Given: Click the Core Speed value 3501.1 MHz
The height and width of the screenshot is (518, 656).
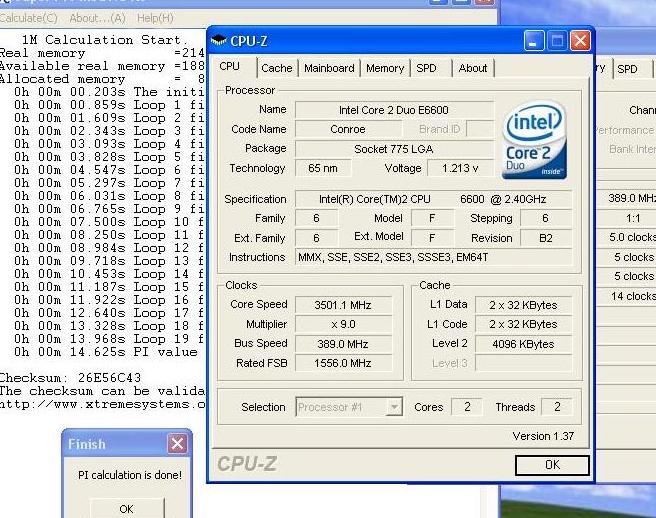Looking at the screenshot, I should pyautogui.click(x=343, y=305).
